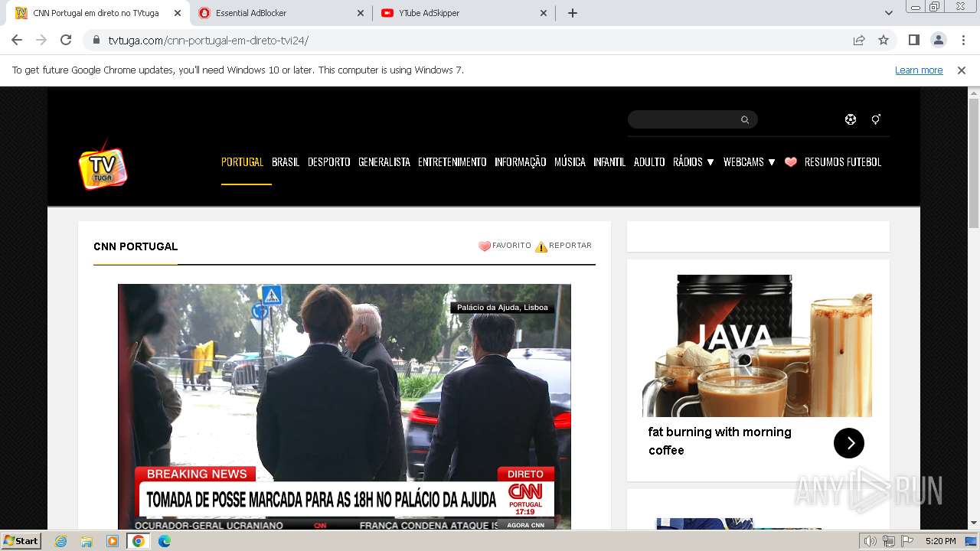Open the tab search dropdown arrow
980x551 pixels.
coord(888,13)
